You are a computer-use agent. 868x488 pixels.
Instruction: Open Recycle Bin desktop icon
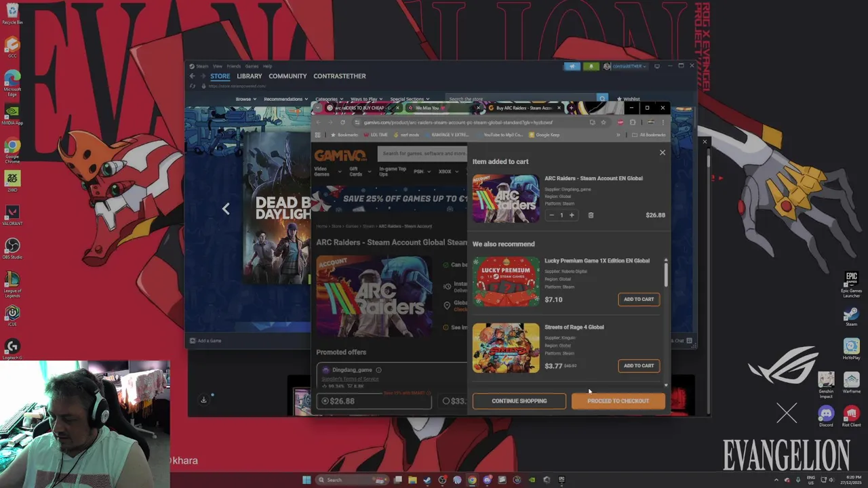coord(12,14)
